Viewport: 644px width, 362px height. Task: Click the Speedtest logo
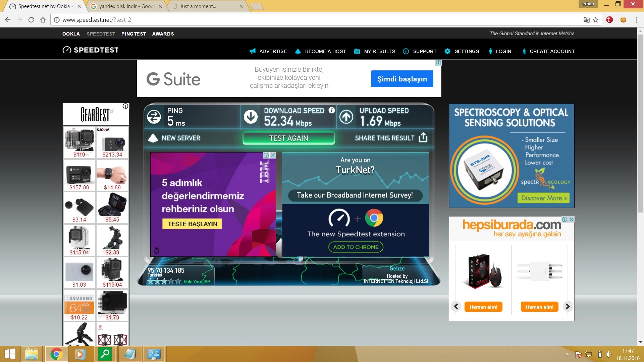coord(91,50)
